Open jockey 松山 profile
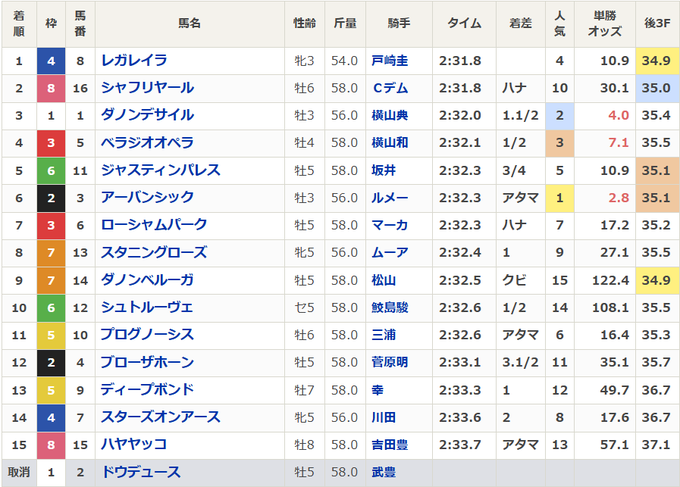The width and height of the screenshot is (680, 487). coord(384,280)
